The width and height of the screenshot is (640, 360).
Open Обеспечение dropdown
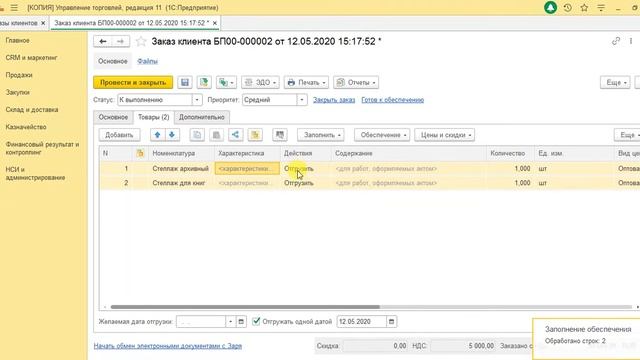(x=382, y=135)
